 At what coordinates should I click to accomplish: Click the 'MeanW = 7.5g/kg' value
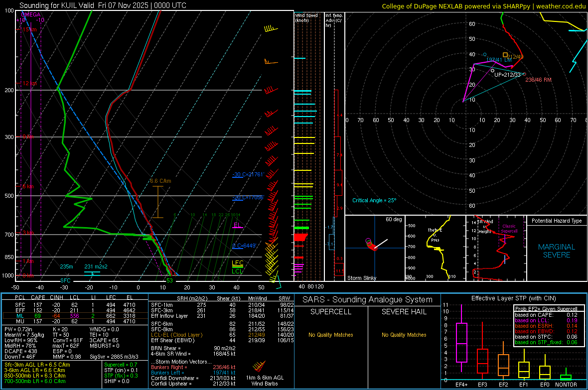pyautogui.click(x=24, y=335)
